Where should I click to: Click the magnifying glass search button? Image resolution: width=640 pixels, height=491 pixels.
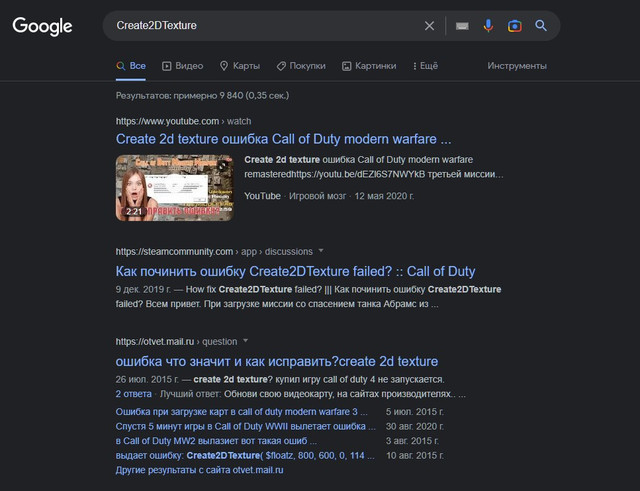541,26
